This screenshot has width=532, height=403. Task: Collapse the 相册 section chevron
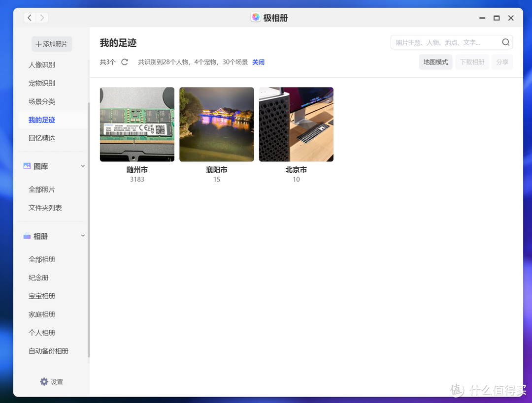(83, 236)
